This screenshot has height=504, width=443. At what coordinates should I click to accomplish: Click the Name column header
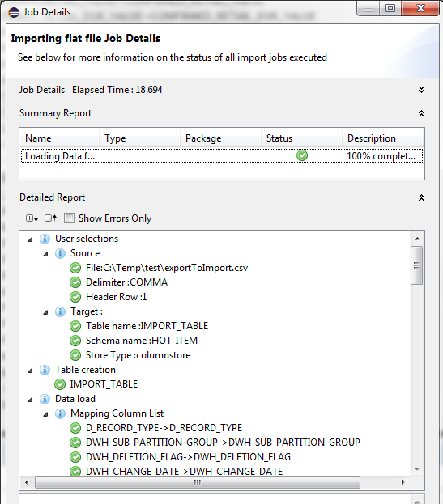(x=59, y=138)
